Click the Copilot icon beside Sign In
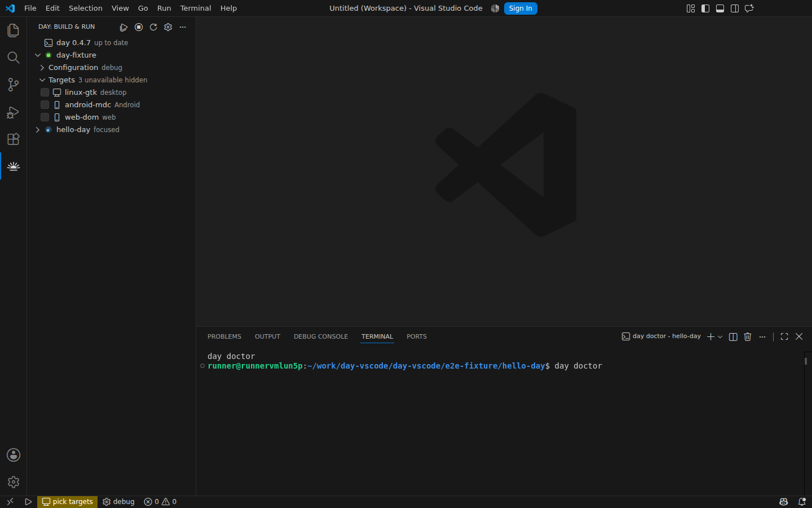The height and width of the screenshot is (508, 812). pyautogui.click(x=495, y=8)
